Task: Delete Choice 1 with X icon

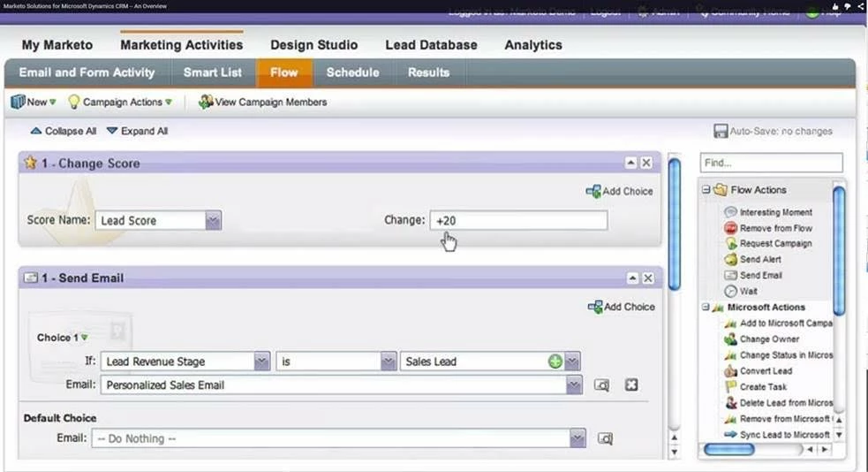Action: coord(631,384)
